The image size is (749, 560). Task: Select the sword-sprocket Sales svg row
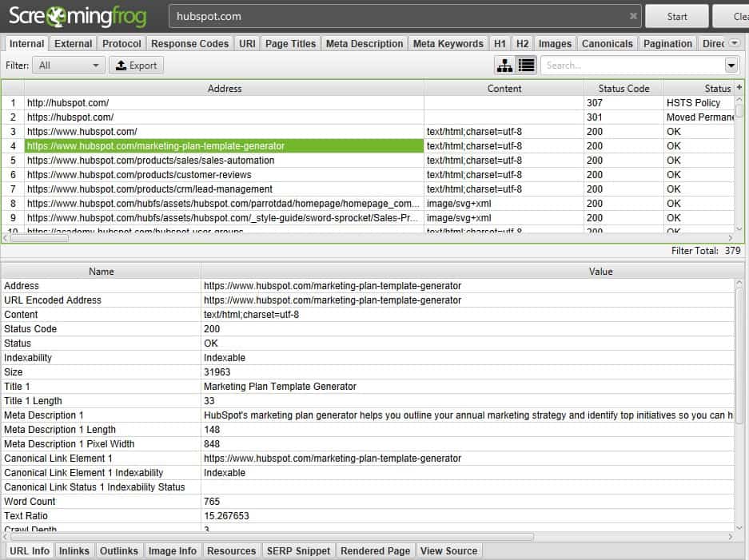tap(224, 218)
